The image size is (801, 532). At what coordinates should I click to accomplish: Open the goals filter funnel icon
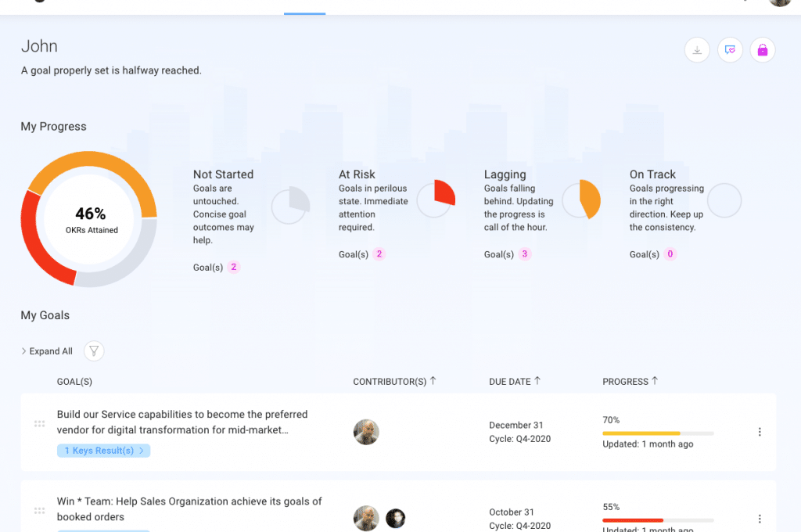(94, 351)
